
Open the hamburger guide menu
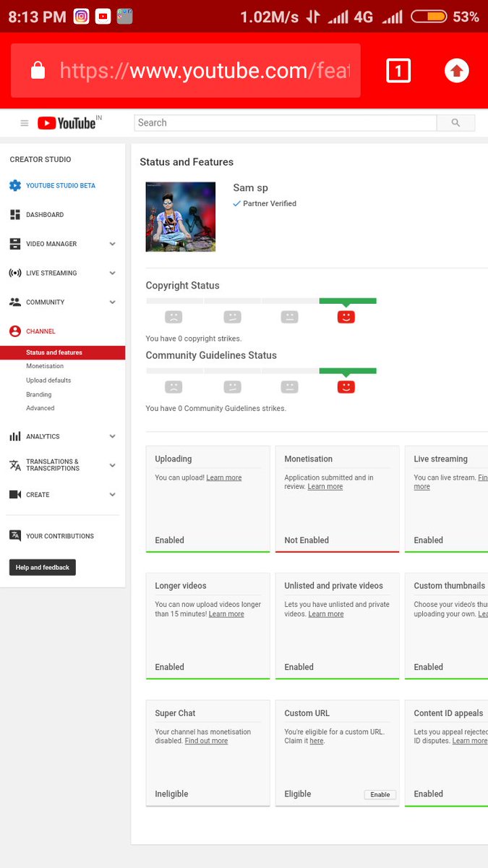tap(24, 123)
